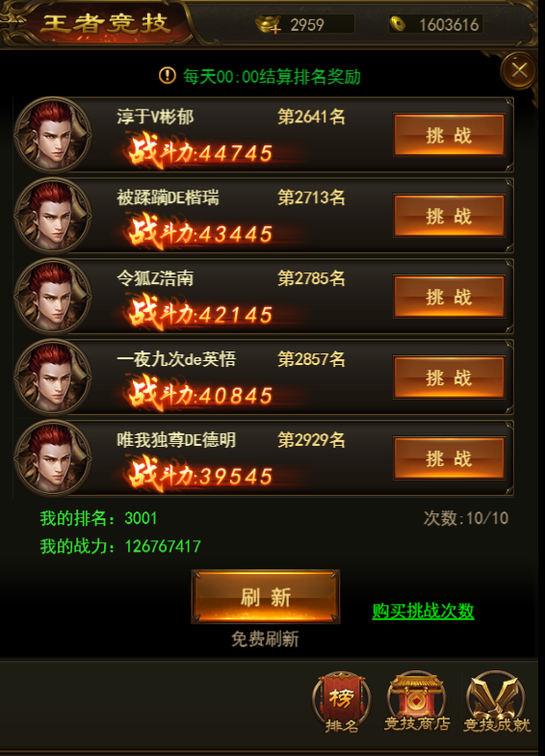Select avatar of 淳于V彬郁

(53, 135)
